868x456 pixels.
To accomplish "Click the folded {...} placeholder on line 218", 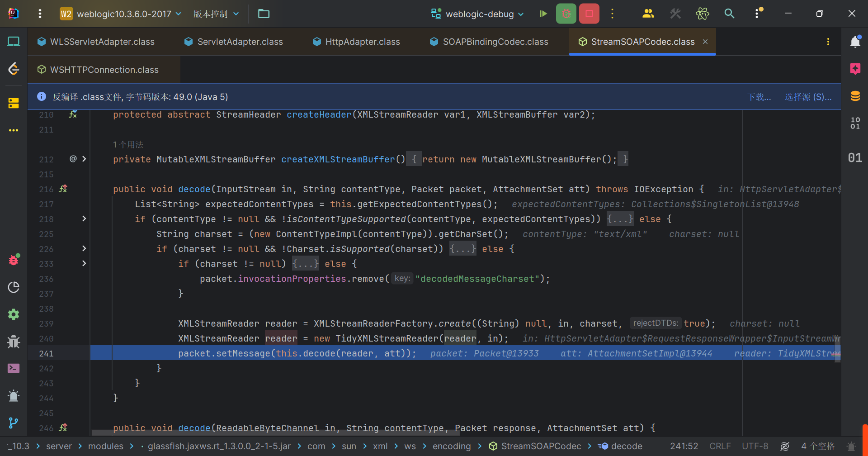I will click(620, 219).
